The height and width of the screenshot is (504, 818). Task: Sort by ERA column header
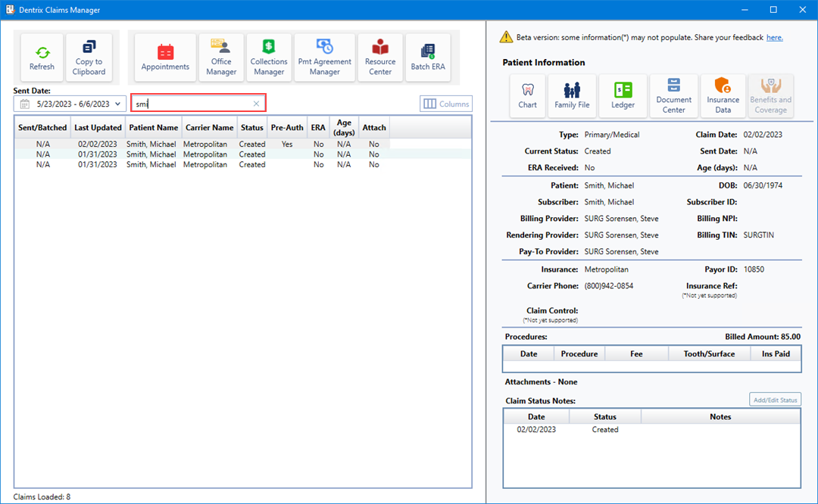[x=318, y=127]
